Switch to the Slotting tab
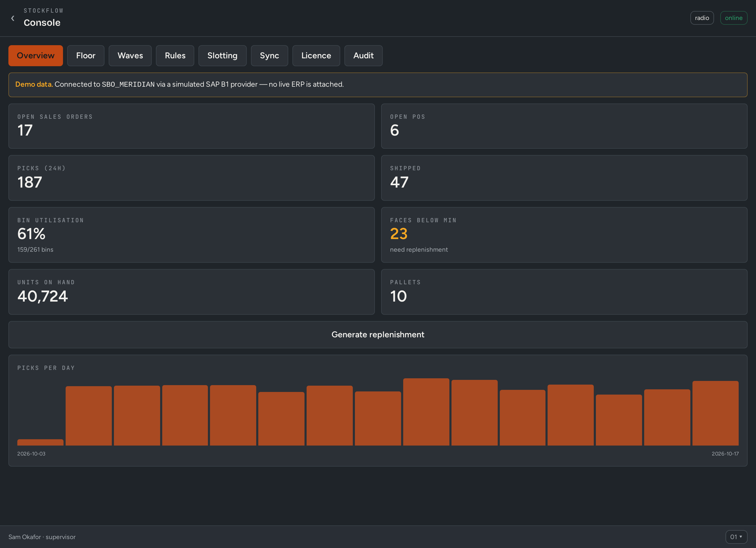This screenshot has height=548, width=756. [x=222, y=56]
